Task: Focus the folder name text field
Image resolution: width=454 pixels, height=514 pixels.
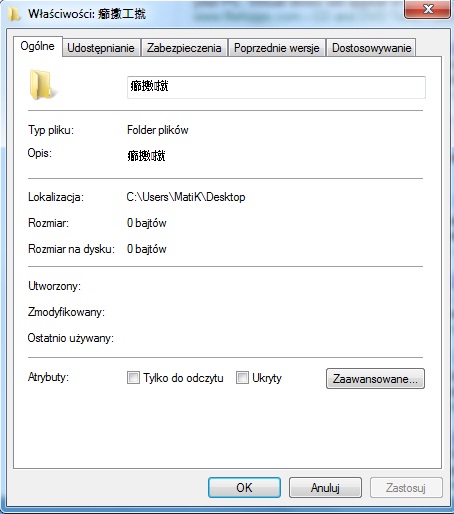Action: (x=276, y=87)
